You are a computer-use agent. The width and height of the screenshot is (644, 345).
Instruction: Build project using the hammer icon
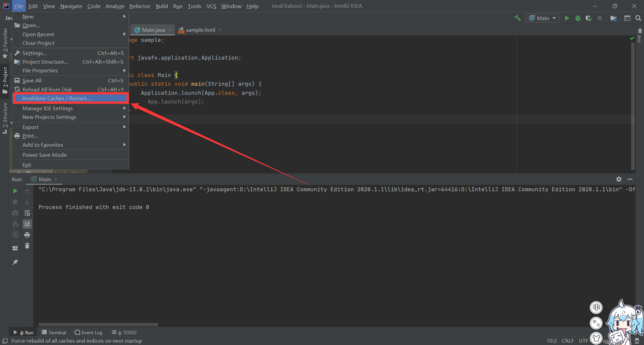click(518, 18)
